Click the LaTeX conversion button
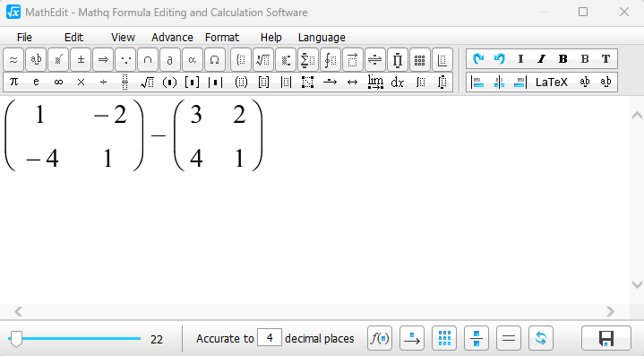This screenshot has width=644, height=356. pos(552,82)
